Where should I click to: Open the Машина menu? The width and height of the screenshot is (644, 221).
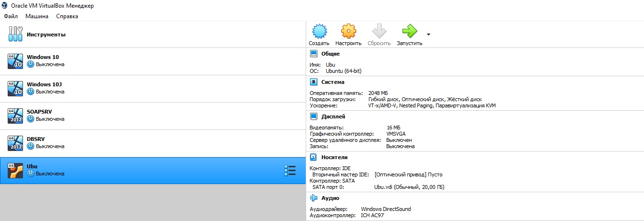click(37, 16)
